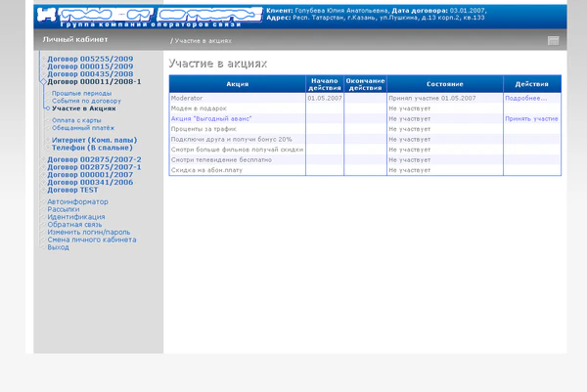The image size is (587, 392).
Task: Select Участие в Акциях menu item
Action: tap(90, 109)
